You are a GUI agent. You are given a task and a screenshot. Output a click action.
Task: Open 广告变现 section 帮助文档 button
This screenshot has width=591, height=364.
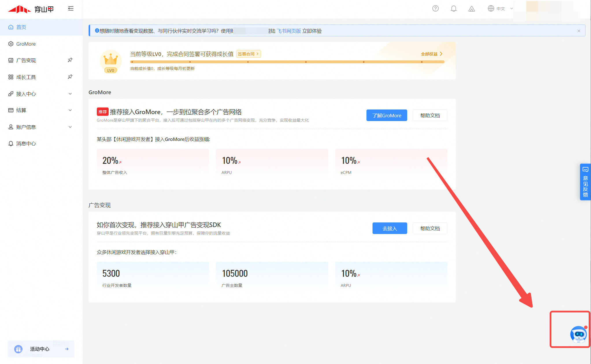point(430,228)
